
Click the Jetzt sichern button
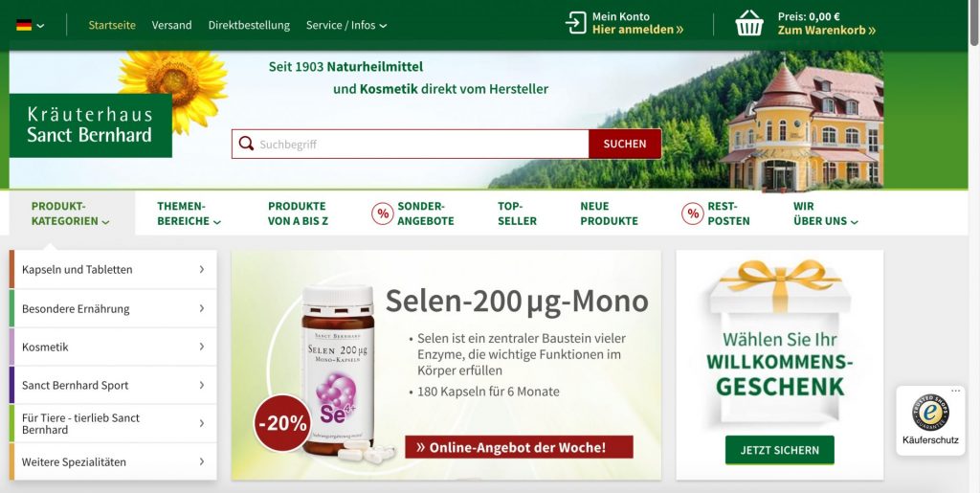779,450
